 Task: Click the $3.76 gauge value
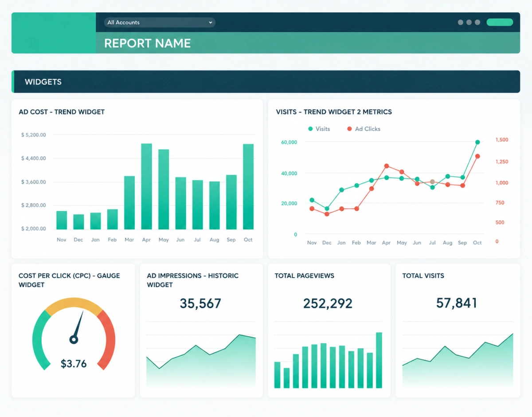[x=74, y=364]
